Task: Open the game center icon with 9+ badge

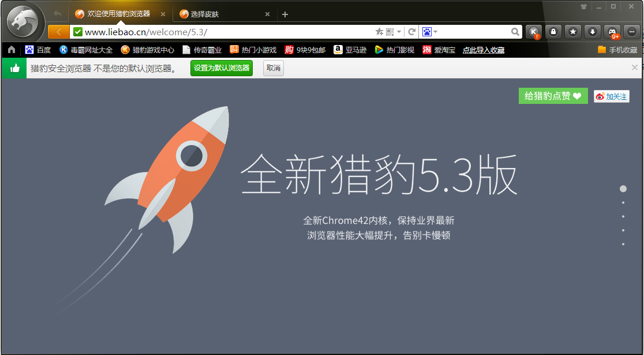Action: (x=611, y=31)
